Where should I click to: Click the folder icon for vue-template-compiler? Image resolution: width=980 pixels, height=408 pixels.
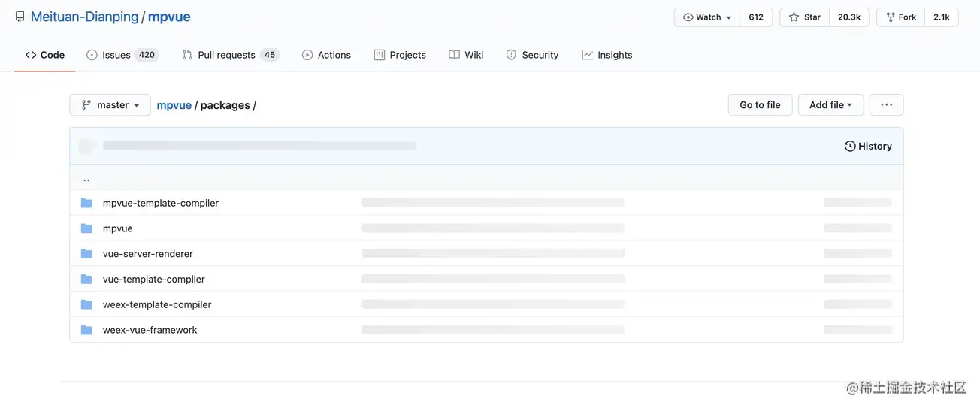tap(86, 279)
